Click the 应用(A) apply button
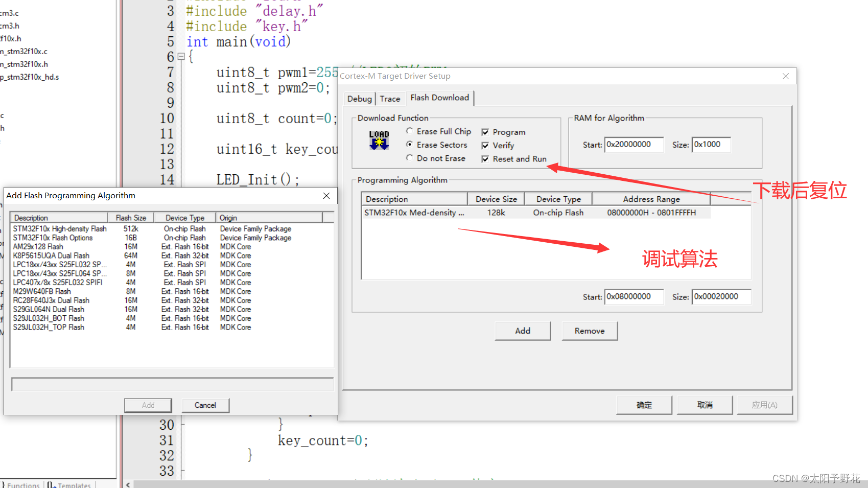 765,405
